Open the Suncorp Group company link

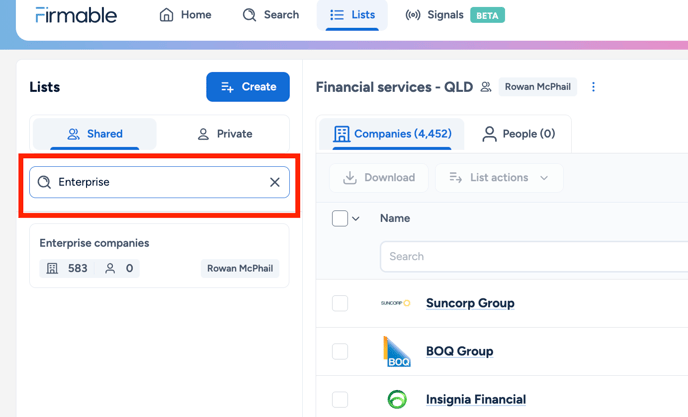(x=470, y=303)
